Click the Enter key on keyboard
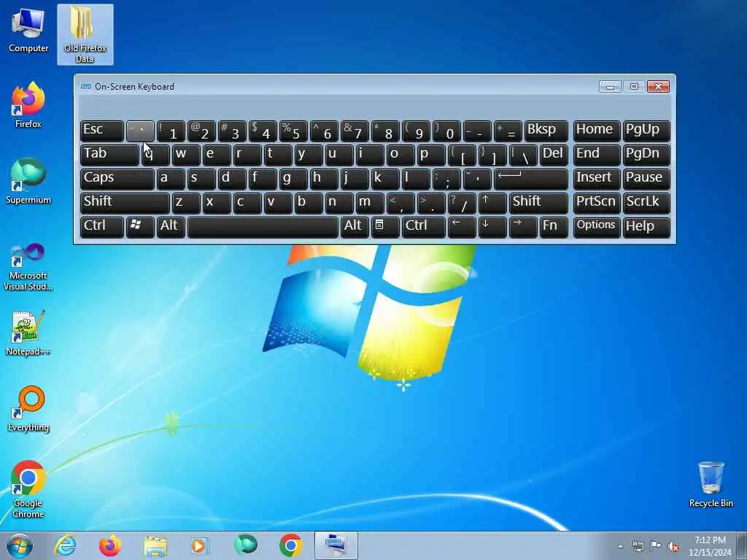The image size is (747, 560). click(531, 179)
